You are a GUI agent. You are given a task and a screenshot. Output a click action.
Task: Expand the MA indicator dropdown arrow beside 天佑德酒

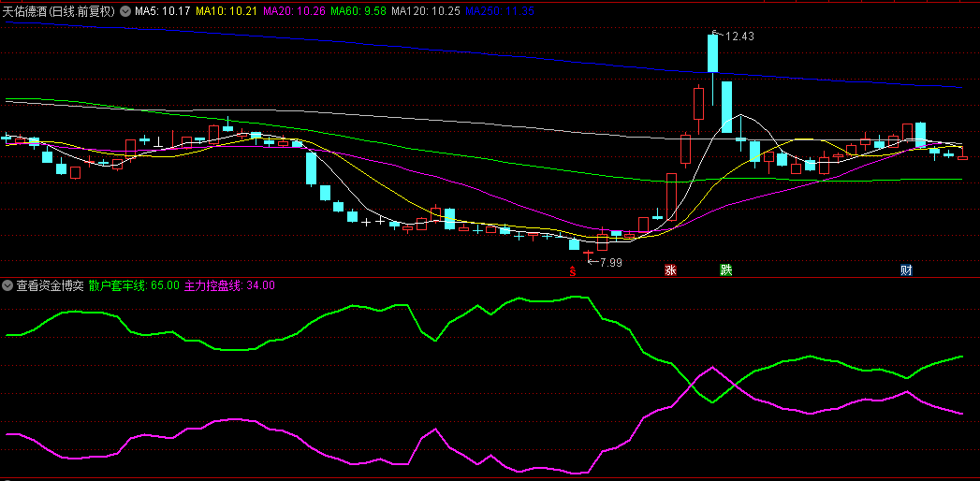[x=125, y=10]
